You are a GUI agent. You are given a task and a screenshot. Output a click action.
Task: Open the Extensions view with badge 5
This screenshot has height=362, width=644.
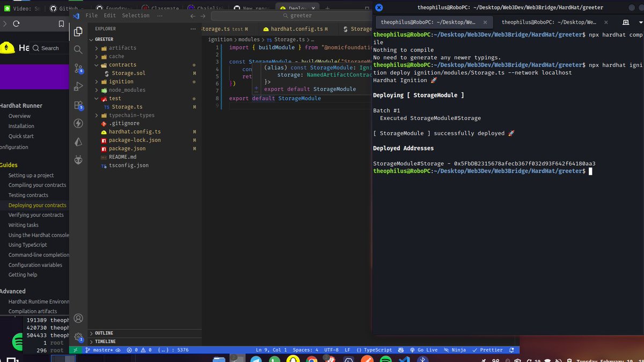[x=78, y=105]
